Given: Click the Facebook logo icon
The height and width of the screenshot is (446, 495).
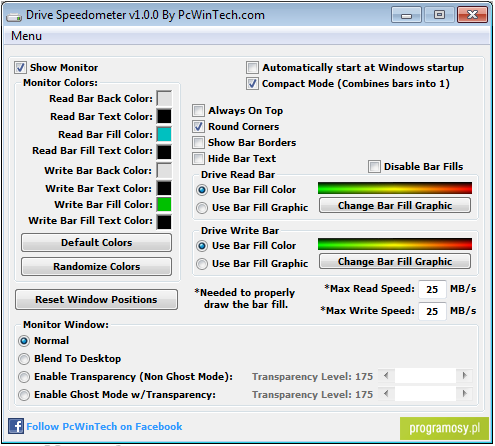Looking at the screenshot, I should click(x=16, y=426).
